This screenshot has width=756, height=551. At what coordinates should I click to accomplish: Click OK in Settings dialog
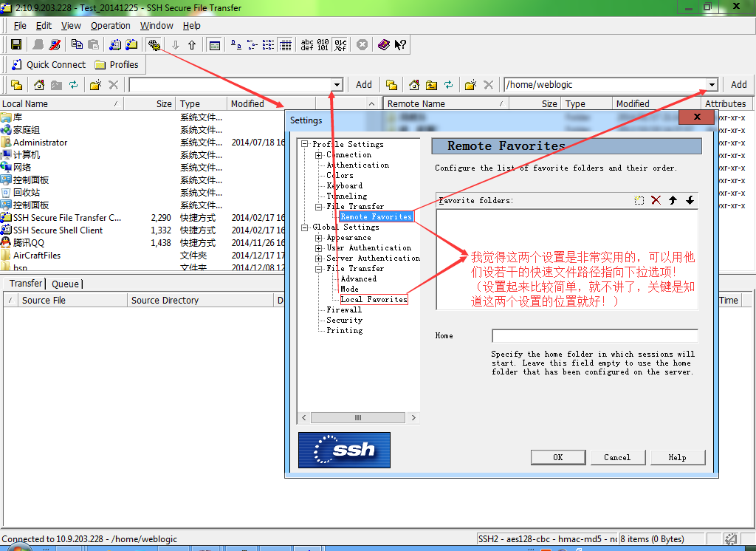click(x=558, y=457)
